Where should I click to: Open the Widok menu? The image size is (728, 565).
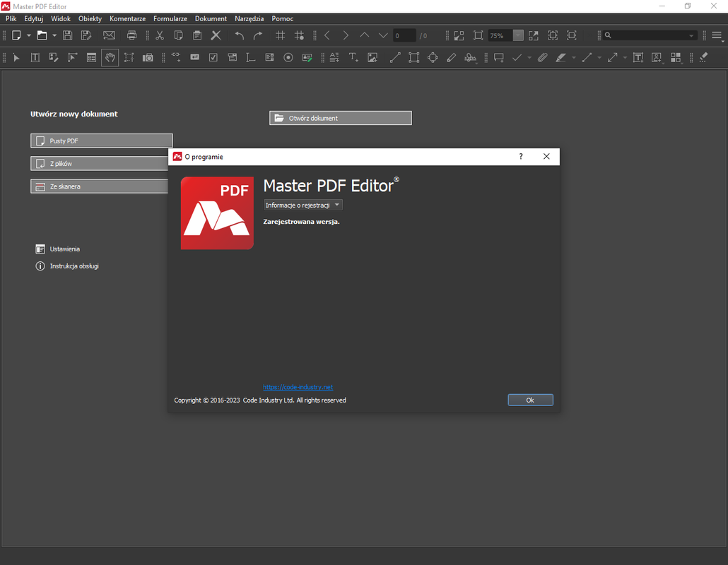pos(61,18)
